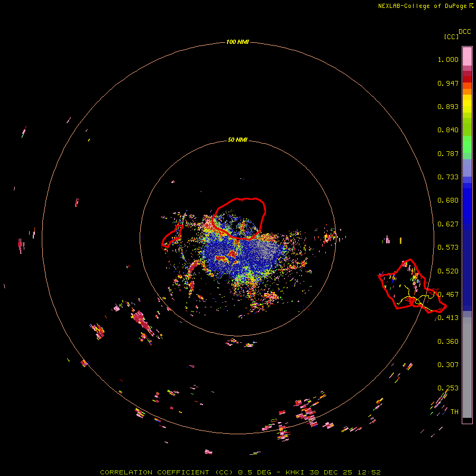This screenshot has width=476, height=476.
Task: Click the 0.787 scale label
Action: (448, 153)
